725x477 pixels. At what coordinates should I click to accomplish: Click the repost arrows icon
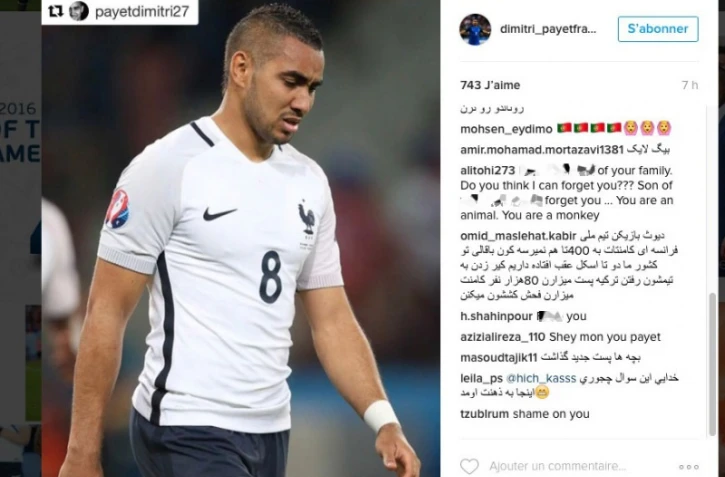(x=55, y=12)
